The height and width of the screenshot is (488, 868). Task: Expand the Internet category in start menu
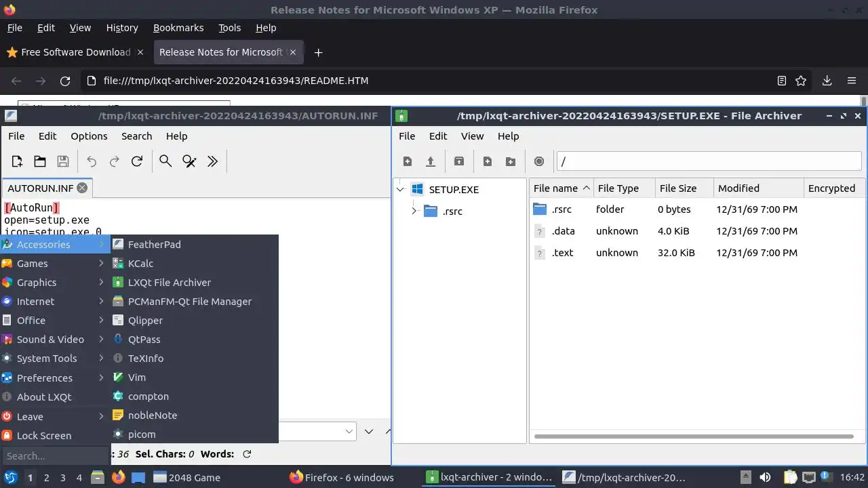click(x=55, y=302)
